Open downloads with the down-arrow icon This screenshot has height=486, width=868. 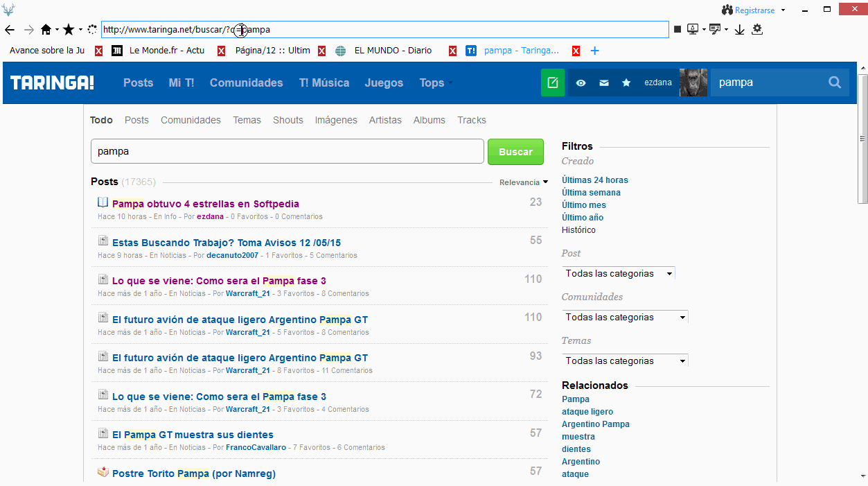(x=739, y=29)
